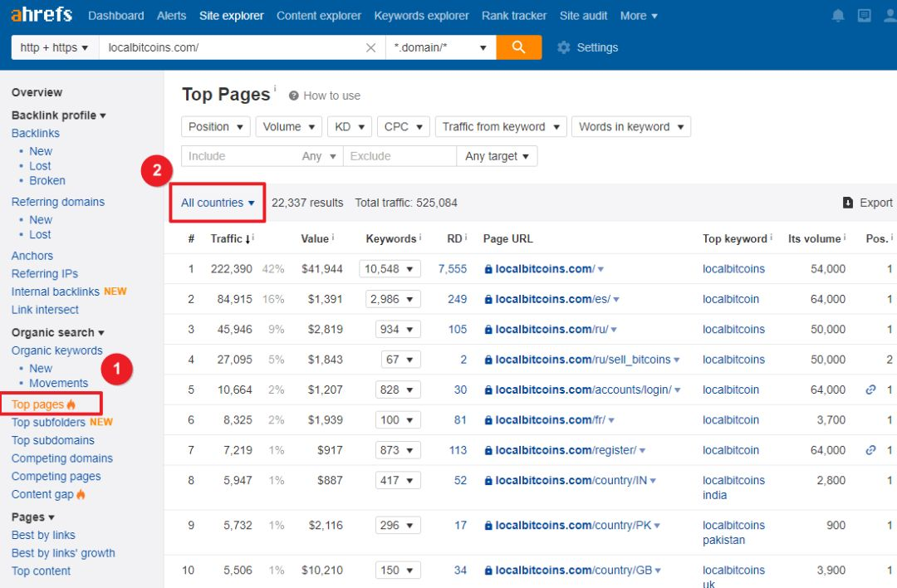Image resolution: width=897 pixels, height=588 pixels.
Task: Click the 7,555 referring domains link
Action: tap(453, 269)
